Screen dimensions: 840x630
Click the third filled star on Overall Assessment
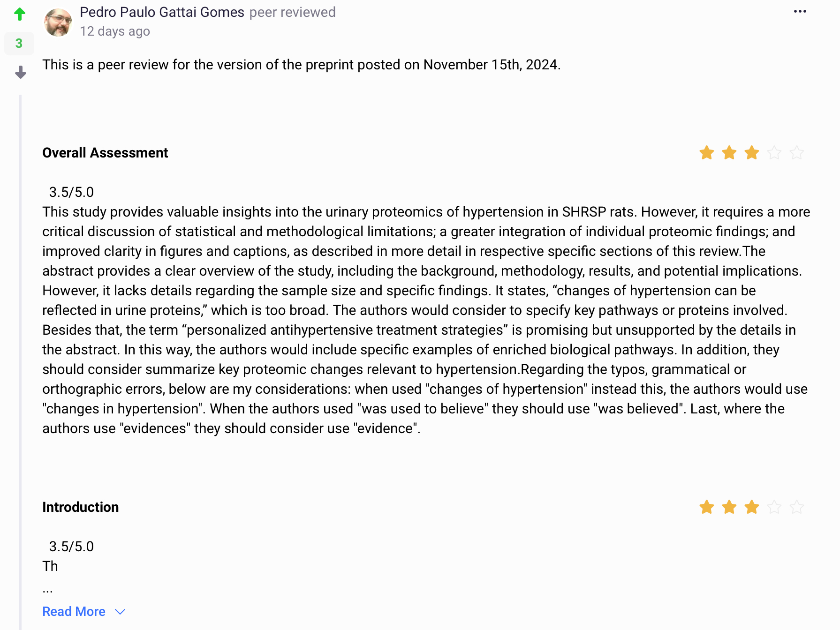pyautogui.click(x=751, y=152)
